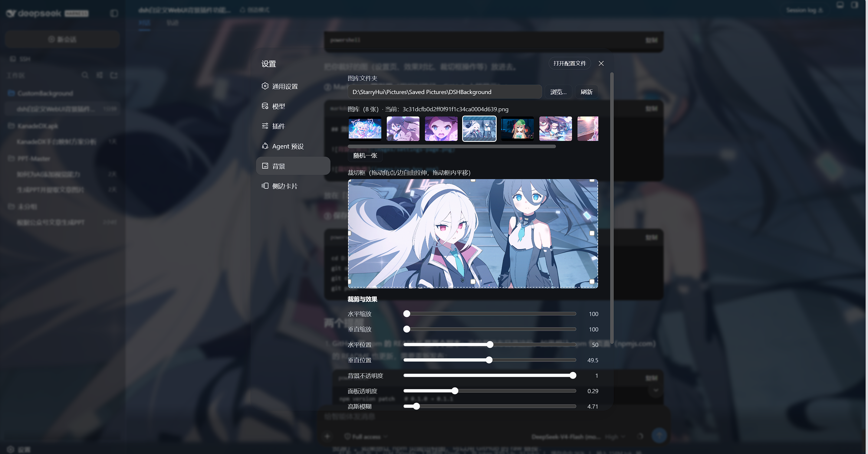Click the settings dialog's vertical scrollbar
This screenshot has height=454, width=868.
click(612, 208)
